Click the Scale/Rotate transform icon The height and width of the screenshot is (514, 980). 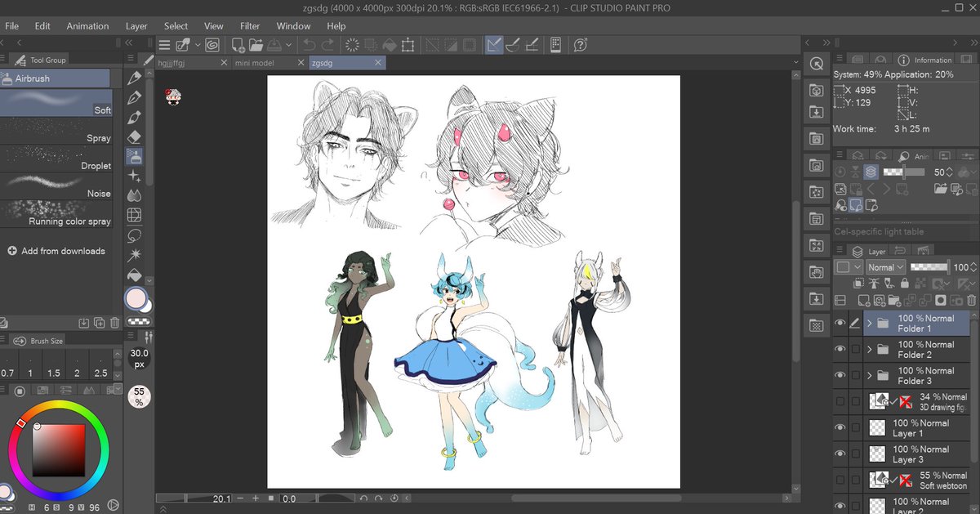[x=408, y=45]
